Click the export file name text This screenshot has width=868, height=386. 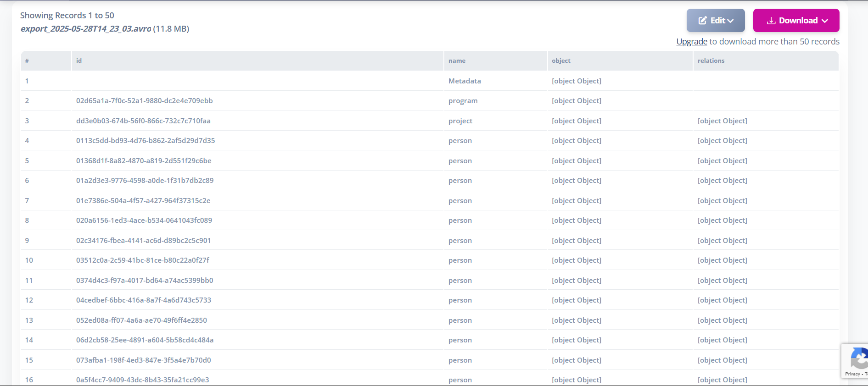click(86, 29)
